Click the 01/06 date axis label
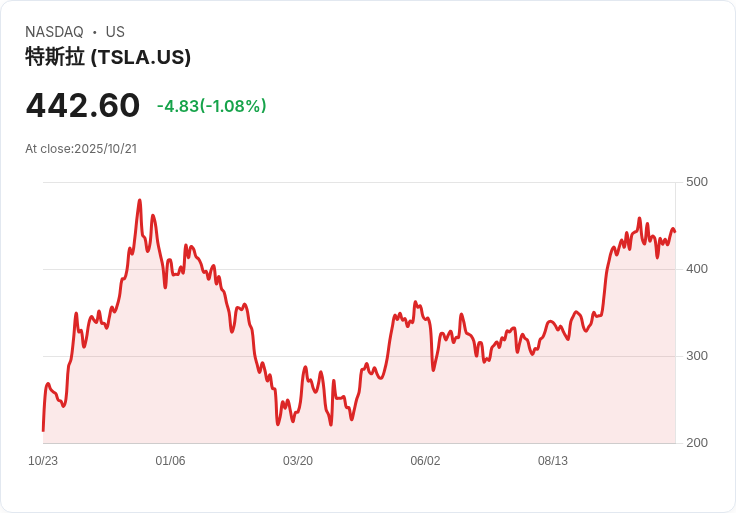 [170, 461]
